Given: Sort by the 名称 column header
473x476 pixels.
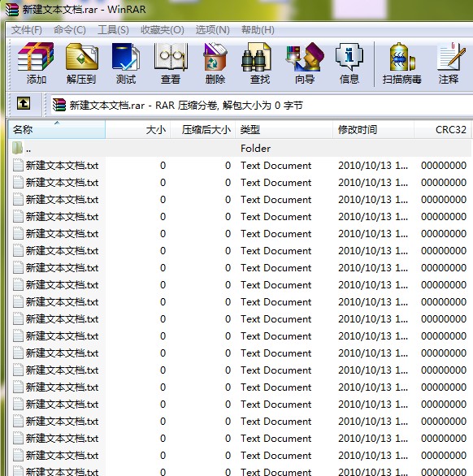Looking at the screenshot, I should (57, 130).
